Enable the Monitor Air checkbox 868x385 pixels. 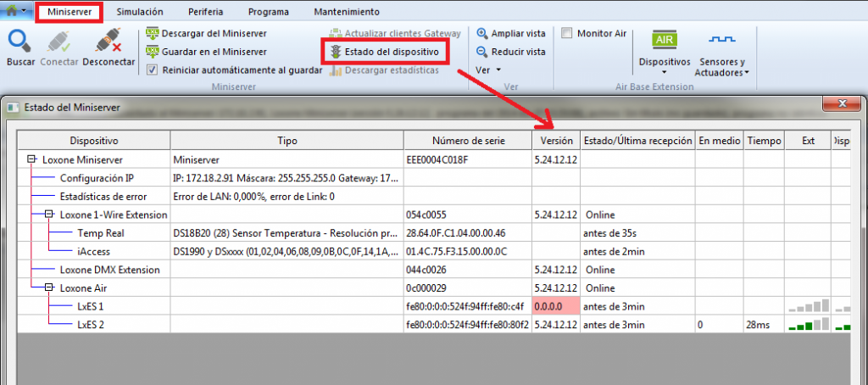(566, 33)
